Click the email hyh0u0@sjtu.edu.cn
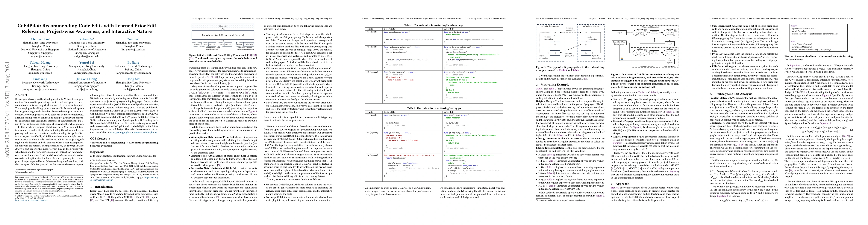This screenshot has height=225, width=868. click(40, 73)
